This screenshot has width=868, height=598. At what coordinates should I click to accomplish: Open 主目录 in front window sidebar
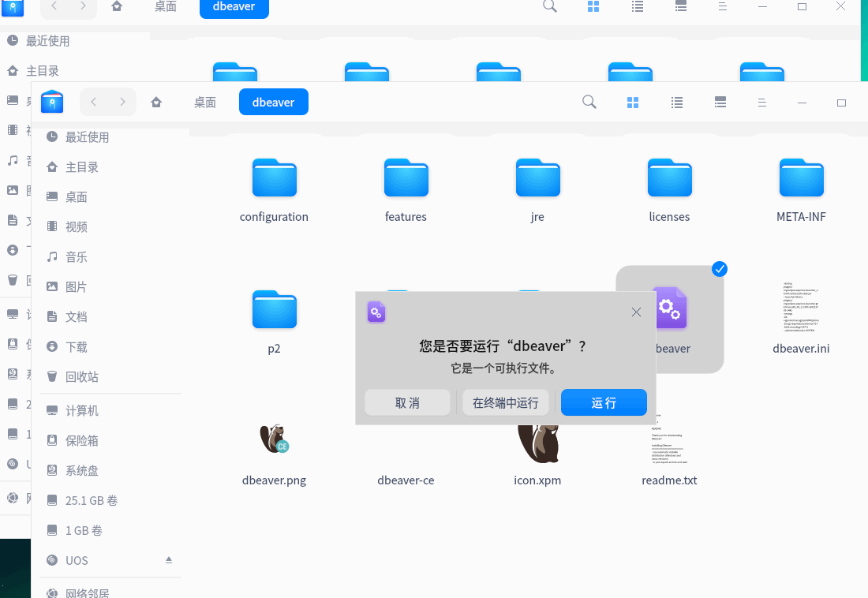click(x=81, y=166)
